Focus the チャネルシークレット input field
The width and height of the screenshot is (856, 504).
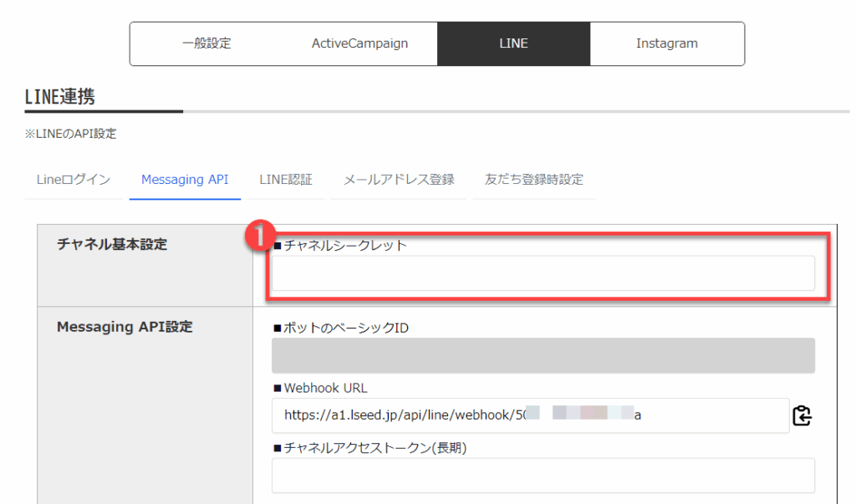[543, 273]
